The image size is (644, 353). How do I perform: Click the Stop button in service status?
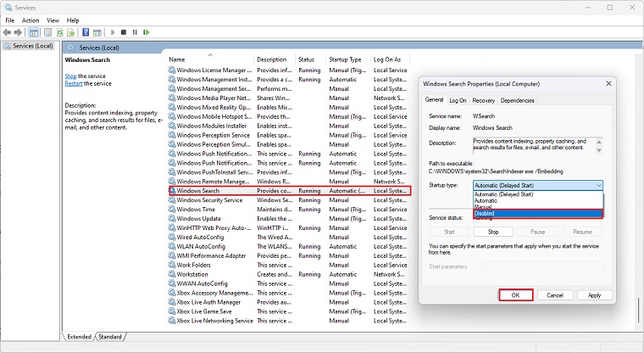click(493, 232)
